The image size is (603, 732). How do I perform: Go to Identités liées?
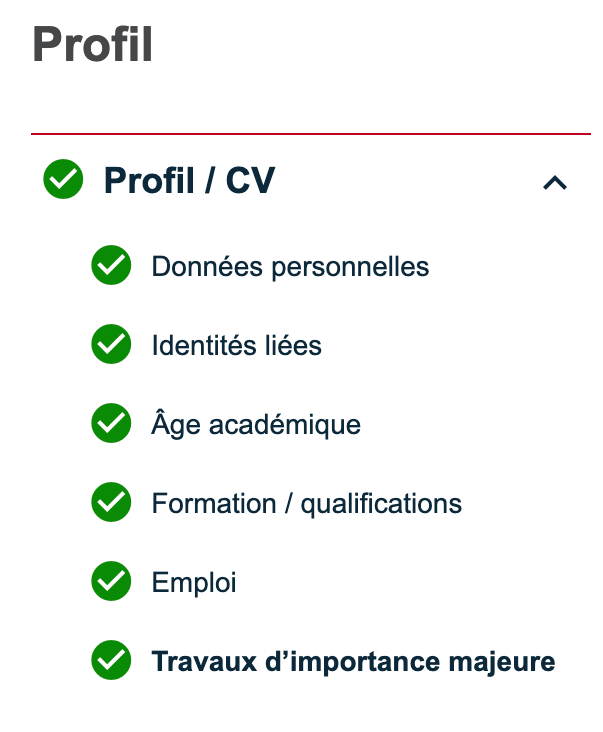point(236,346)
